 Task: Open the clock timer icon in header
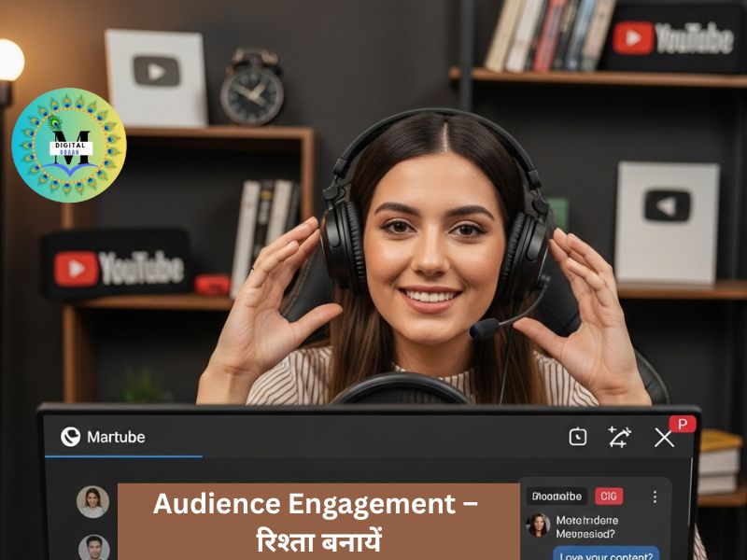click(578, 437)
